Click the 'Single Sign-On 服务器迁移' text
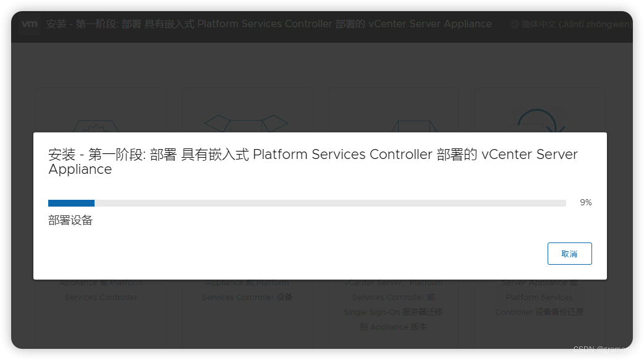This screenshot has width=644, height=360. tap(393, 312)
